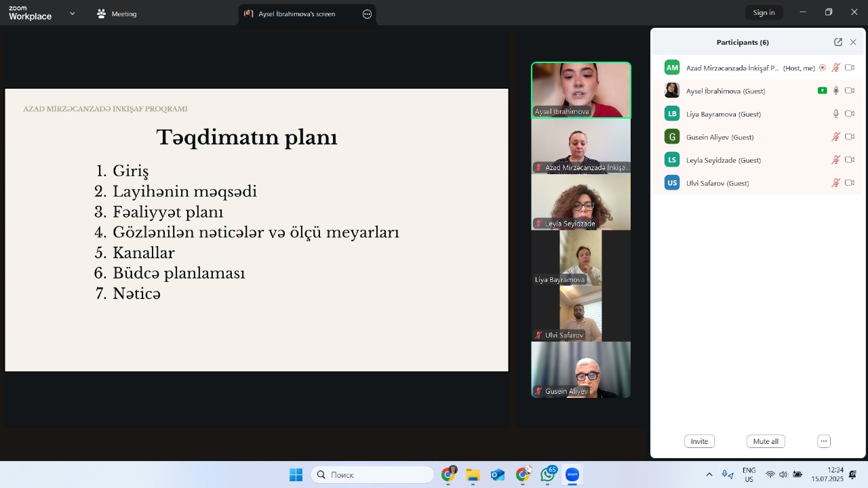
Task: Unmute Gusein Aliyev in participants list
Action: (x=836, y=137)
